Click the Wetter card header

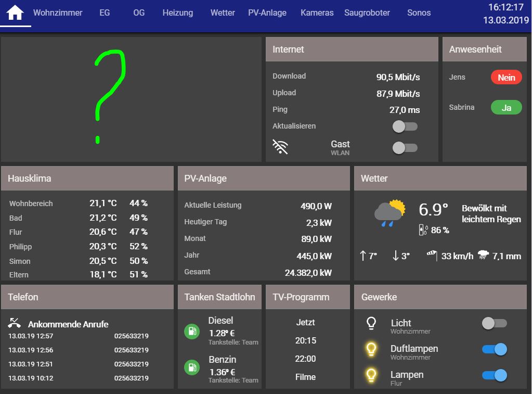coord(440,179)
